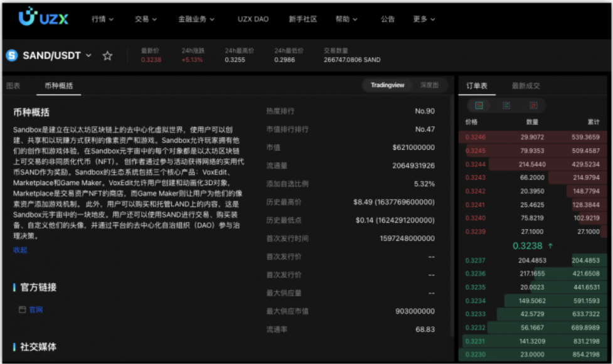
Task: Open the 官网 official website link
Action: coord(36,309)
